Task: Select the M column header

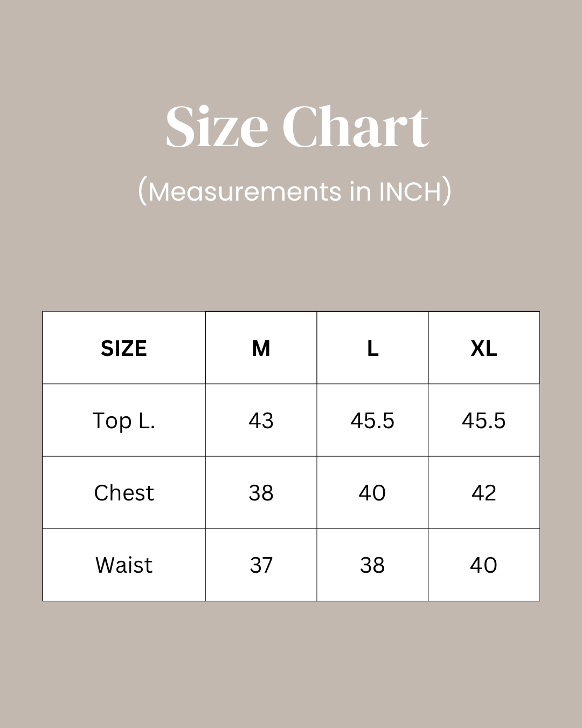Action: [x=261, y=348]
